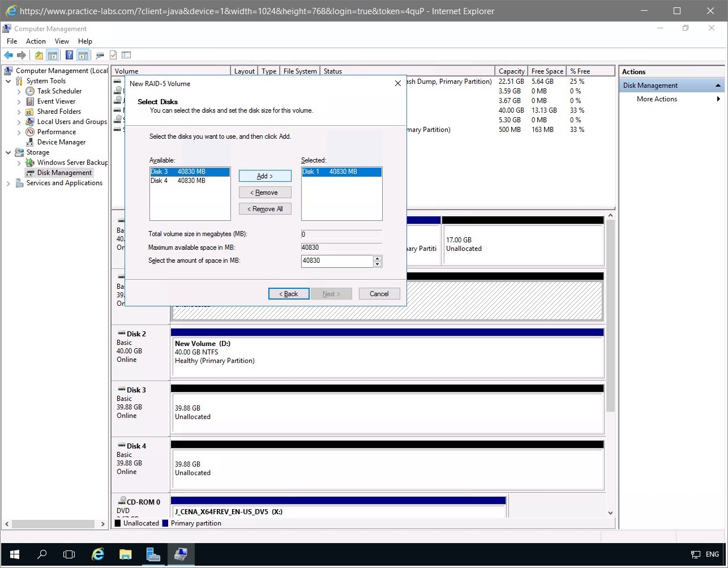Expand the Local Users and Groups node

[x=19, y=122]
